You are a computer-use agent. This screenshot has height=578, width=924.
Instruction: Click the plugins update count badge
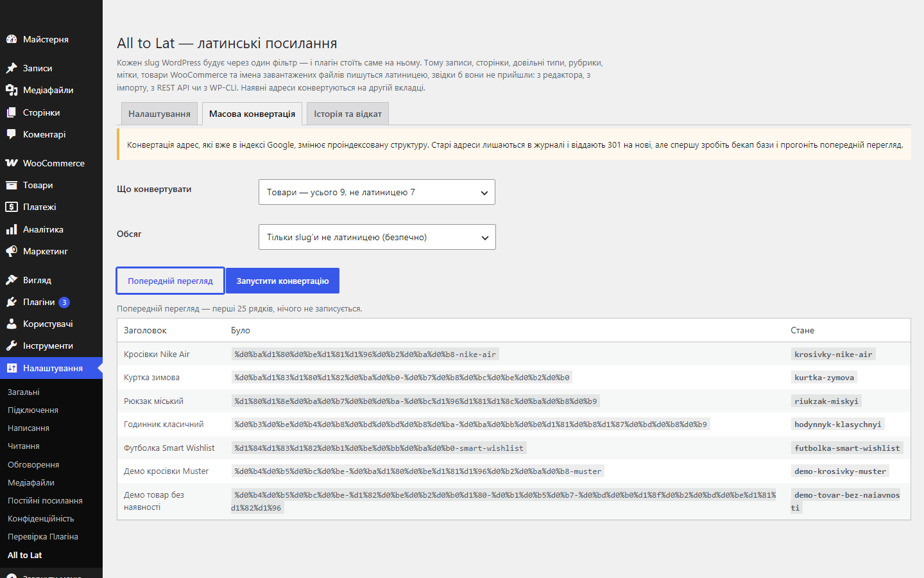tap(64, 302)
